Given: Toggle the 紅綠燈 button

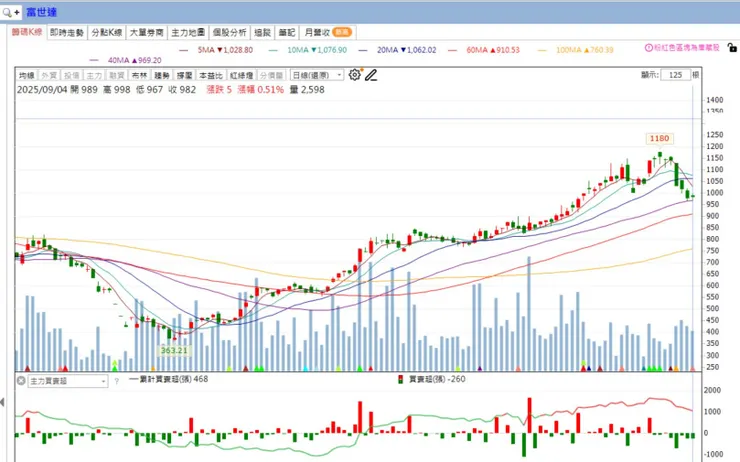Looking at the screenshot, I should [242, 76].
